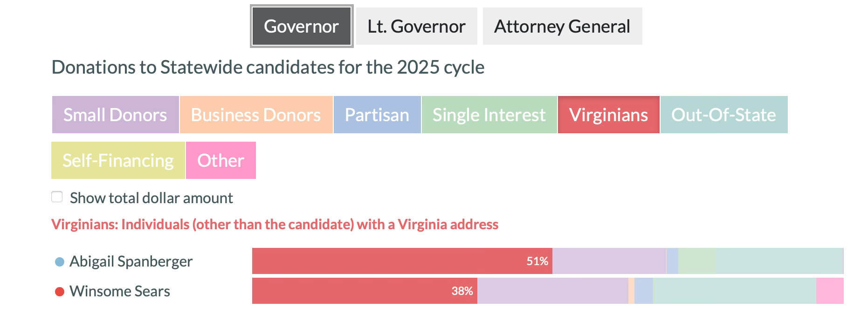
Task: Switch to Out-Of-State donations
Action: [723, 115]
